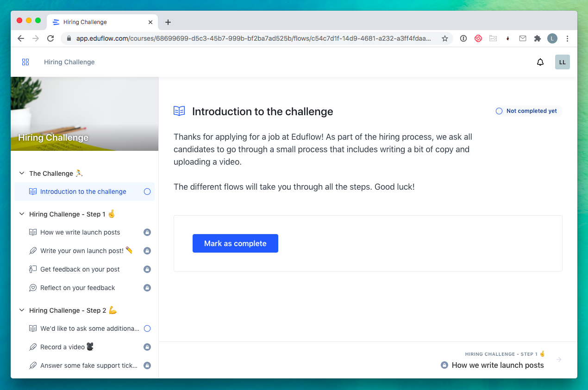This screenshot has width=588, height=390.
Task: Click the Mark as complete button
Action: 235,243
